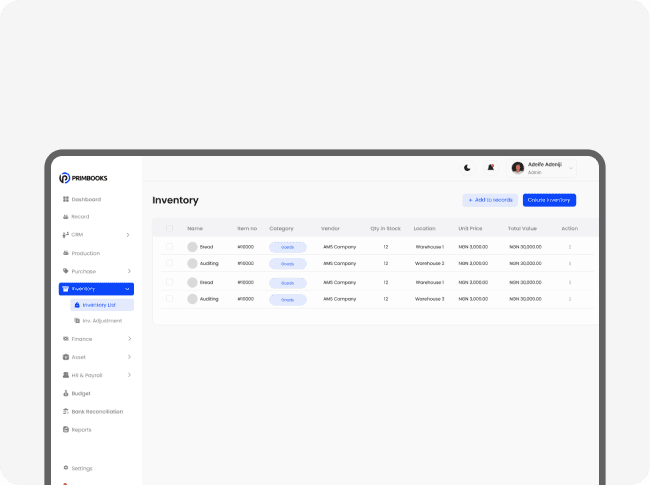The width and height of the screenshot is (650, 485).
Task: Click the CRM sidebar icon
Action: (x=65, y=235)
